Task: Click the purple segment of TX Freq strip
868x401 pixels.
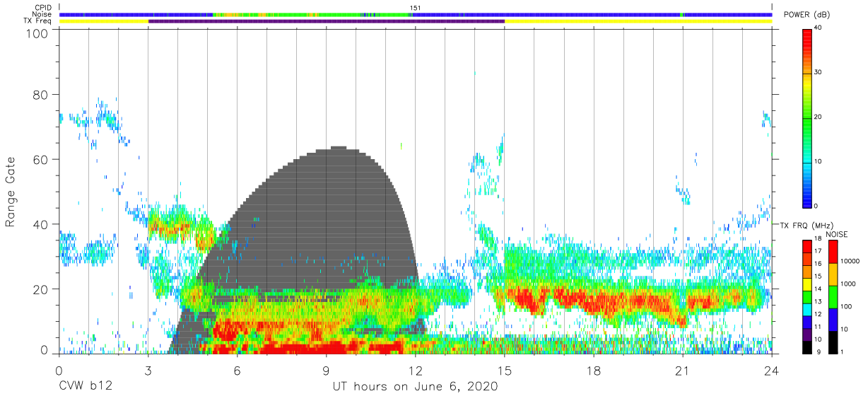Action: [327, 21]
